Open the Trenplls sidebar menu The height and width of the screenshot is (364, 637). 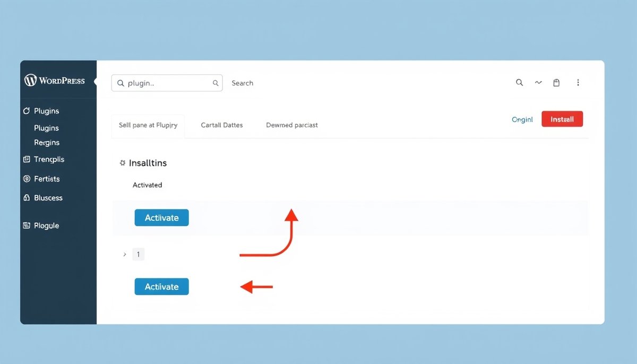[49, 159]
